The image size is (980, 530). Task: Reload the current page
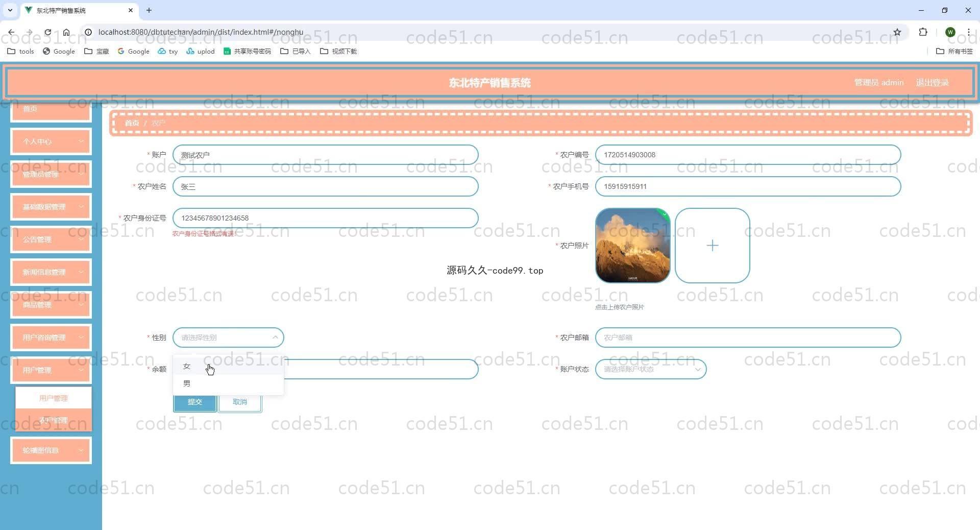tap(47, 32)
